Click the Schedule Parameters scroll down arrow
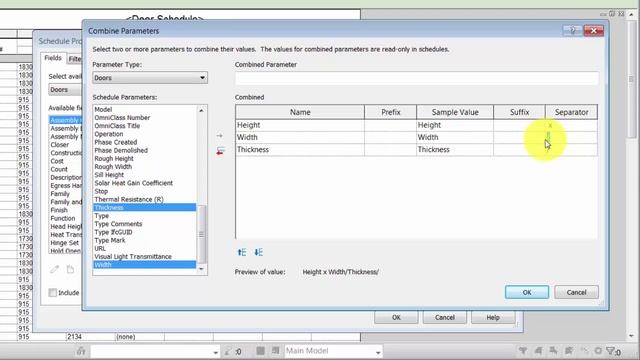Image resolution: width=640 pixels, height=360 pixels. (x=201, y=269)
